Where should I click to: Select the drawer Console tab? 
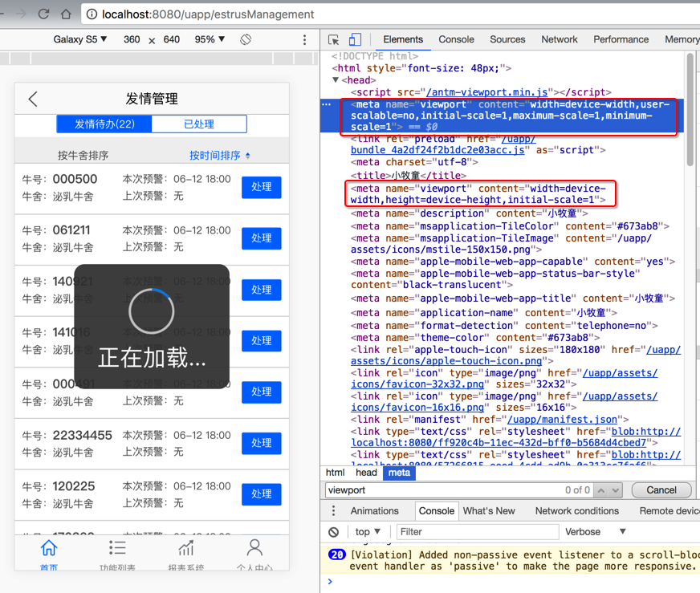pyautogui.click(x=436, y=511)
